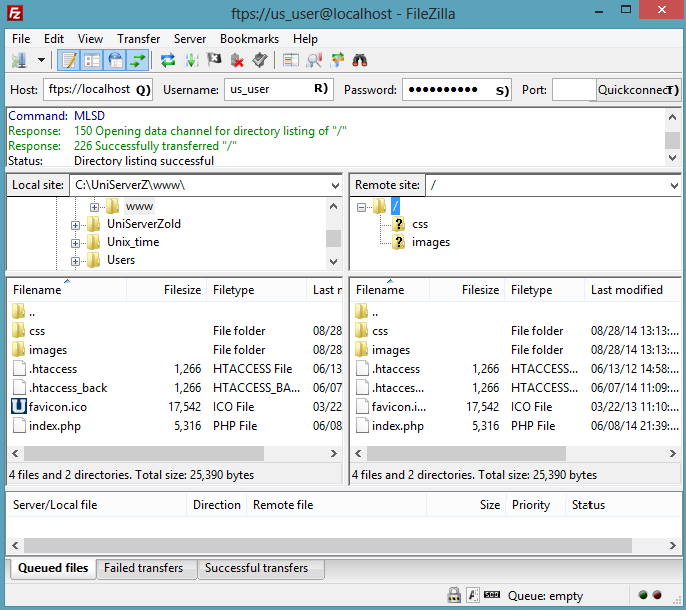
Task: Toggle directory comparison icon
Action: point(314,60)
